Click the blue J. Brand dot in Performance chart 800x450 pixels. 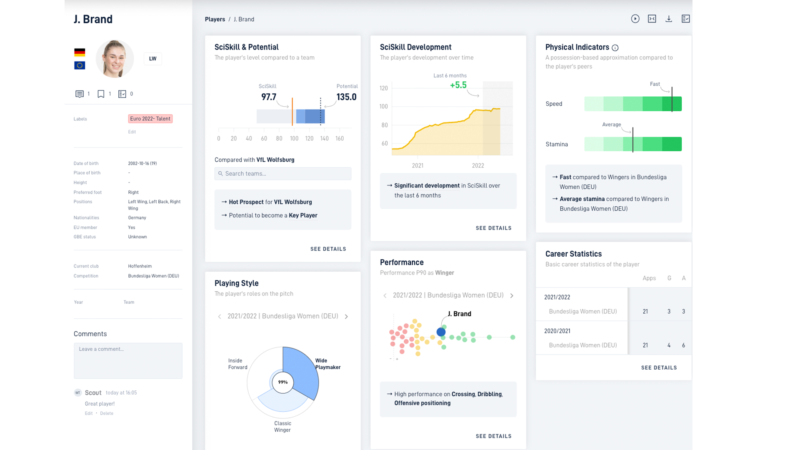tap(441, 332)
